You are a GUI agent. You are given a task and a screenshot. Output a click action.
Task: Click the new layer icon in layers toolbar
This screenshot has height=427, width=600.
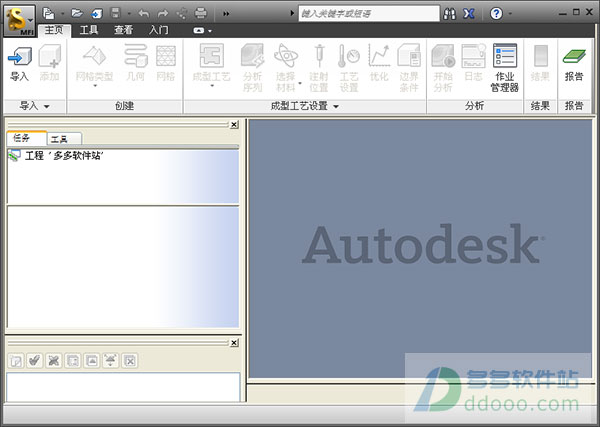pos(16,360)
